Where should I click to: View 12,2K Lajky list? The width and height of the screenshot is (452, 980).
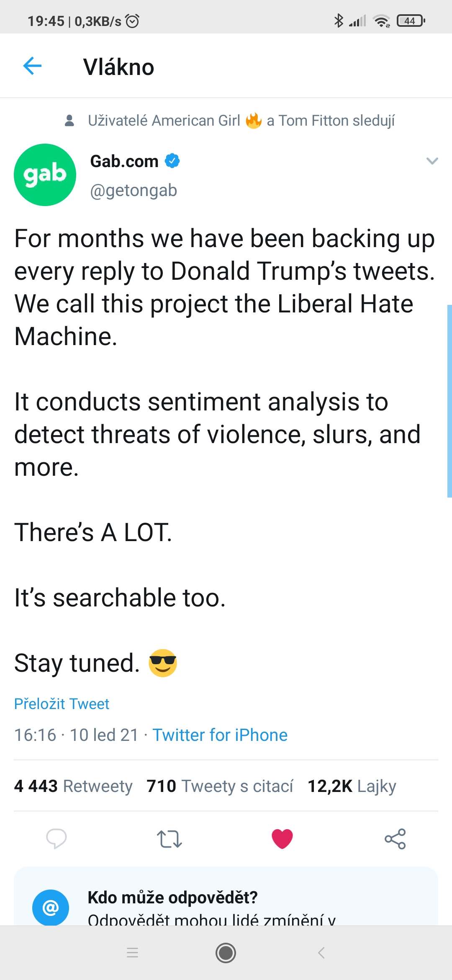352,786
